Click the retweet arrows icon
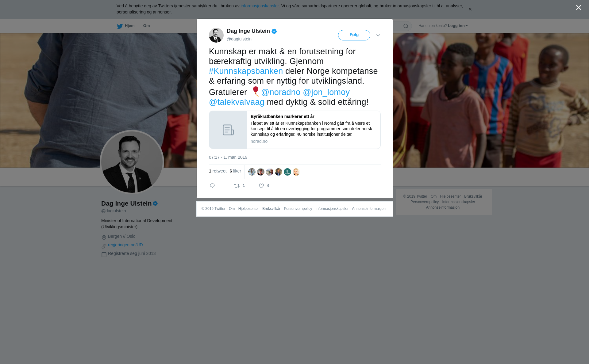Image resolution: width=589 pixels, height=364 pixels. point(237,186)
